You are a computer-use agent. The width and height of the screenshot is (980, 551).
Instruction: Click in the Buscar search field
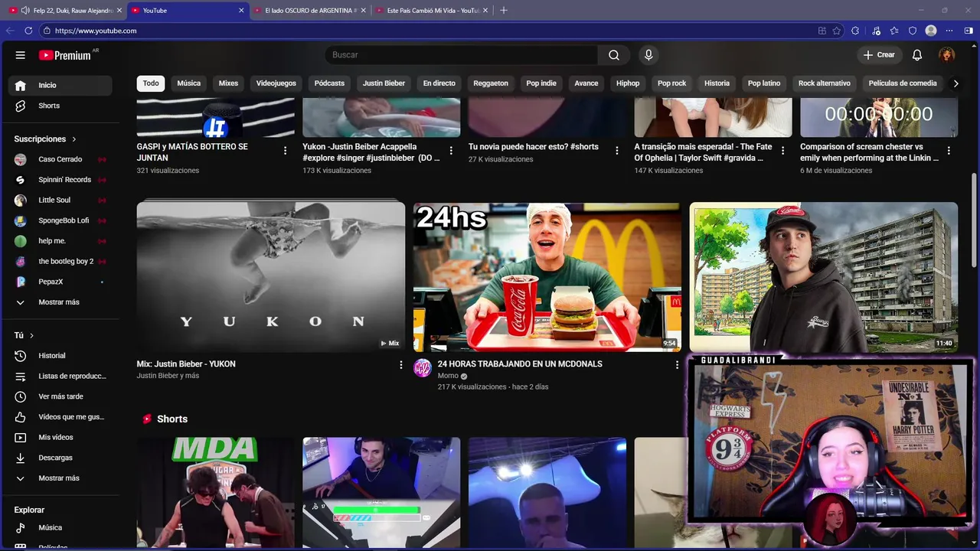tap(462, 55)
